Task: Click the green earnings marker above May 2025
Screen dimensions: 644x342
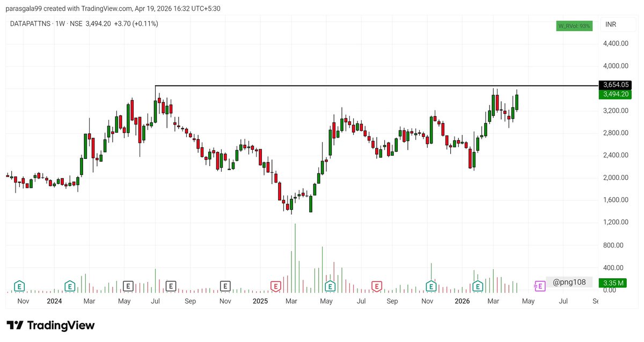Action: click(x=330, y=286)
